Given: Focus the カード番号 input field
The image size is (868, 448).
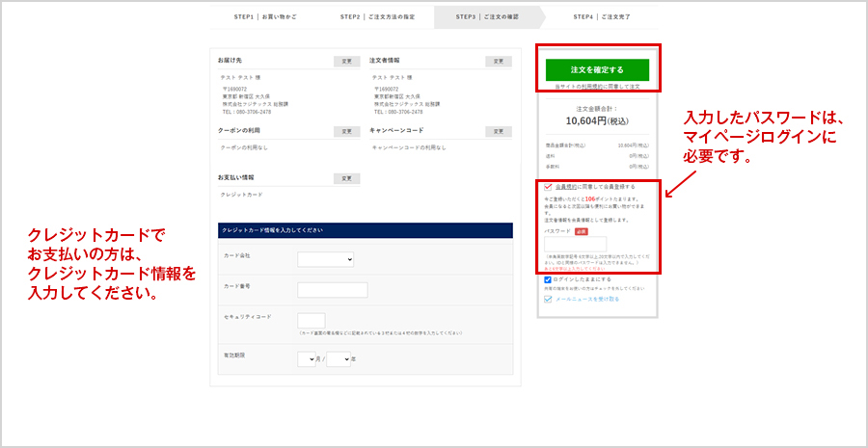Looking at the screenshot, I should point(332,290).
